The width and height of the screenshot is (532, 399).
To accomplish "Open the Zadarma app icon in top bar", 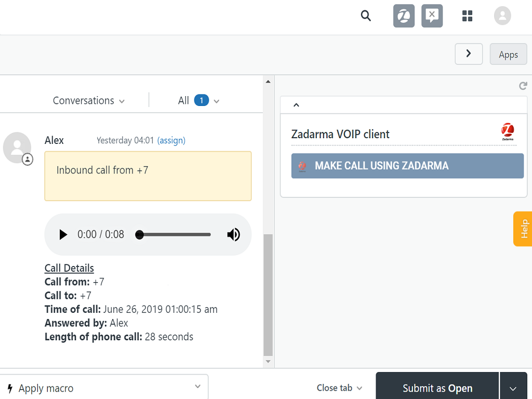I will coord(404,16).
